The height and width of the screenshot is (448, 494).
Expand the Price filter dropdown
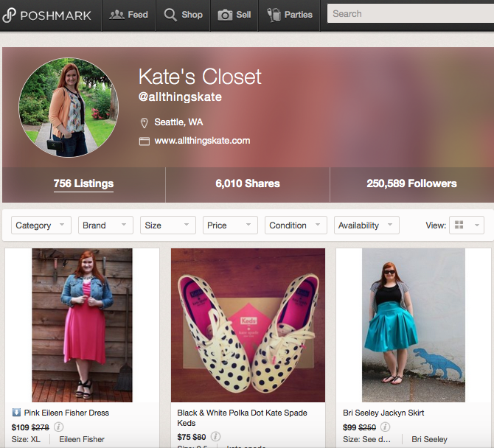click(230, 225)
